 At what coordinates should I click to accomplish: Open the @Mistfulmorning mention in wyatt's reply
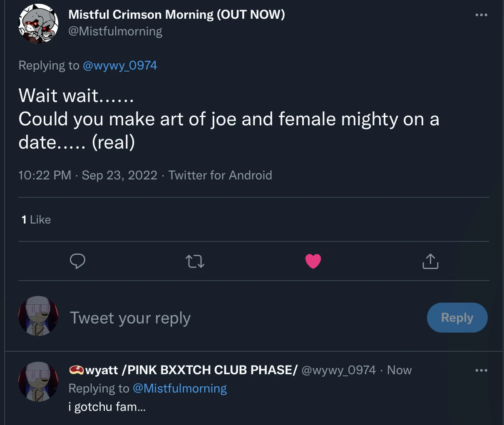pyautogui.click(x=179, y=388)
